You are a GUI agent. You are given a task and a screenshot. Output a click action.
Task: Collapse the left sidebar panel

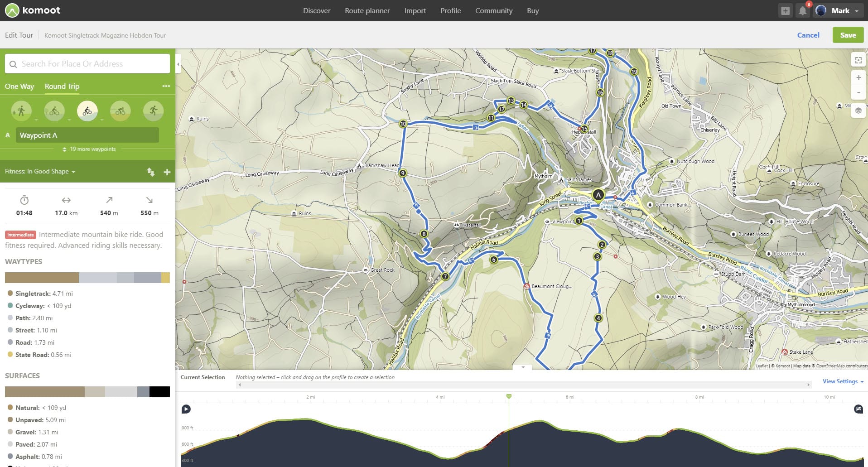(x=178, y=64)
